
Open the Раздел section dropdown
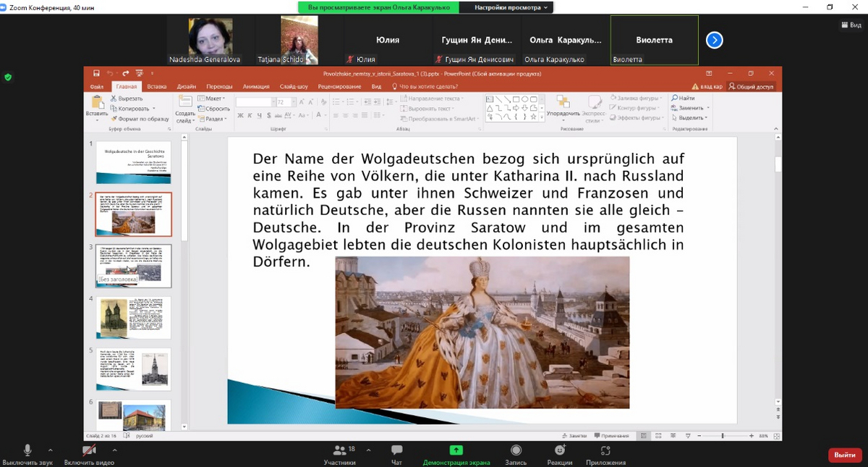[212, 119]
